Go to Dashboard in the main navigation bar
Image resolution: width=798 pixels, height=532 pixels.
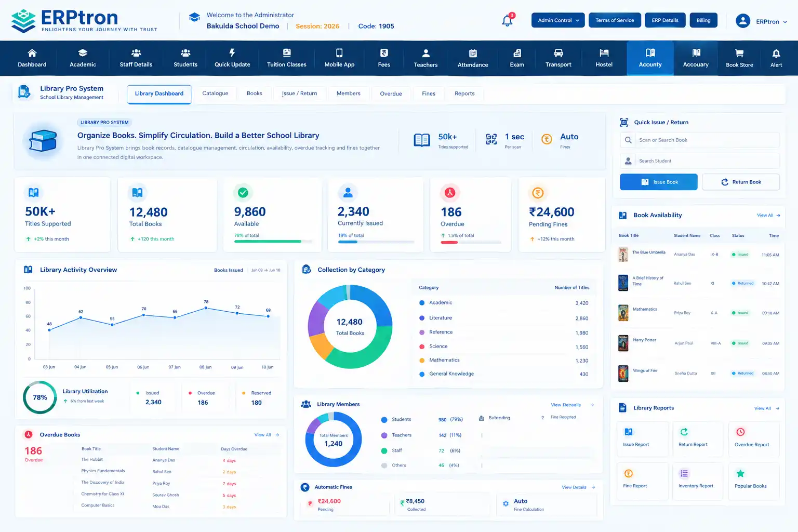(32, 58)
